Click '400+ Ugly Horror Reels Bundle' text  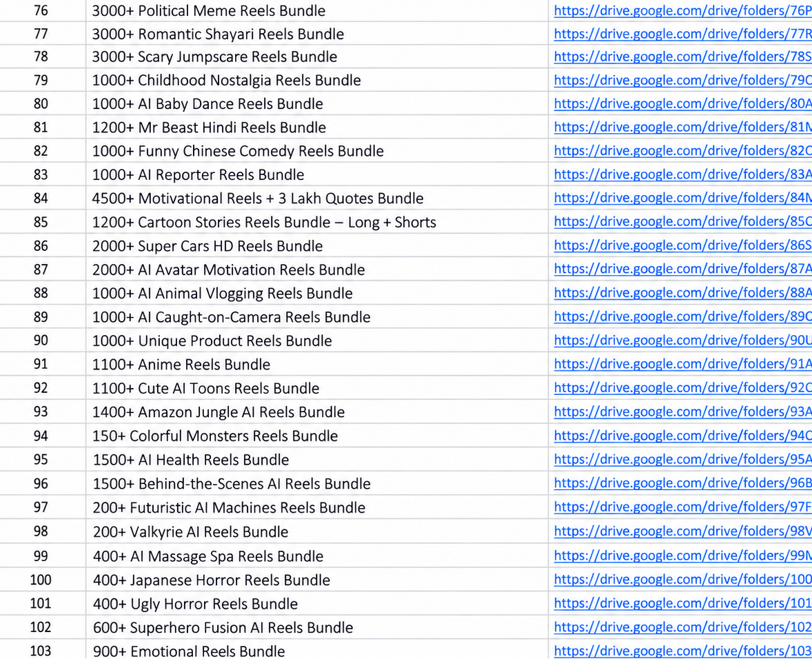point(195,604)
